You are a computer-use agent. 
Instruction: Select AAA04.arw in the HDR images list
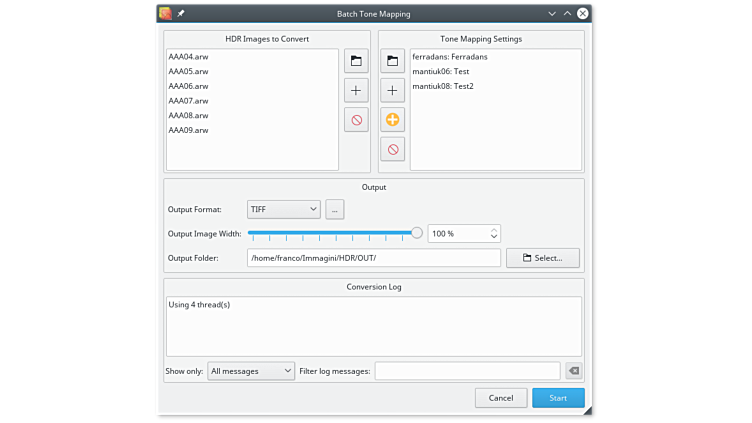[x=189, y=57]
